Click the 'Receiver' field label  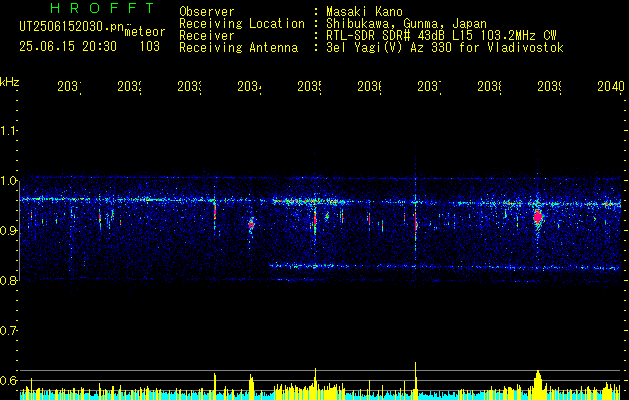click(207, 36)
